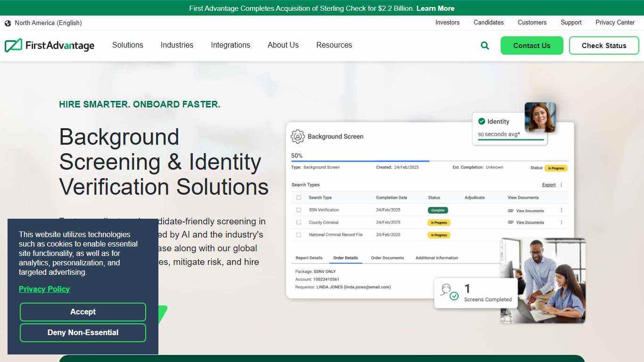
Task: Open the Solutions navigation dropdown
Action: (x=127, y=45)
